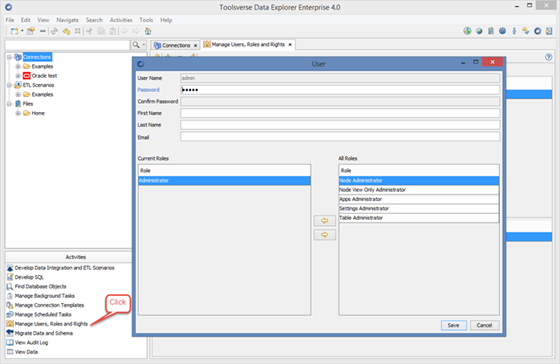Click the Refresh toolbar icon
This screenshot has height=364, width=560.
54,31
